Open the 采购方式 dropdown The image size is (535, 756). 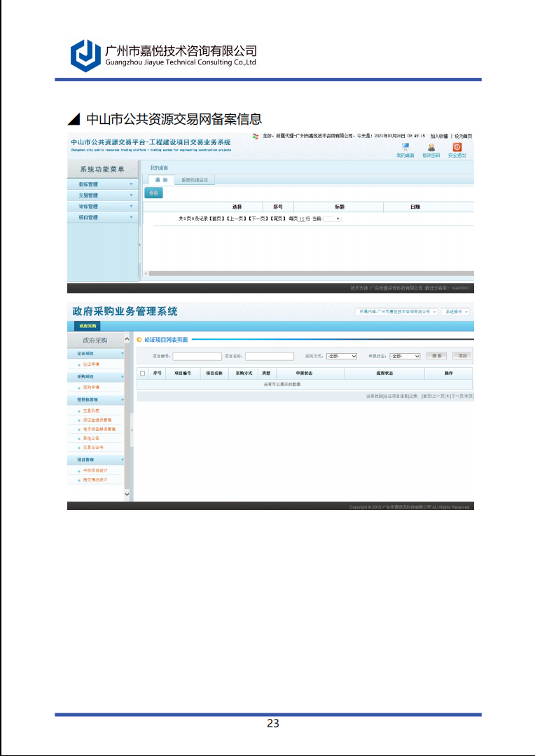[x=342, y=357]
